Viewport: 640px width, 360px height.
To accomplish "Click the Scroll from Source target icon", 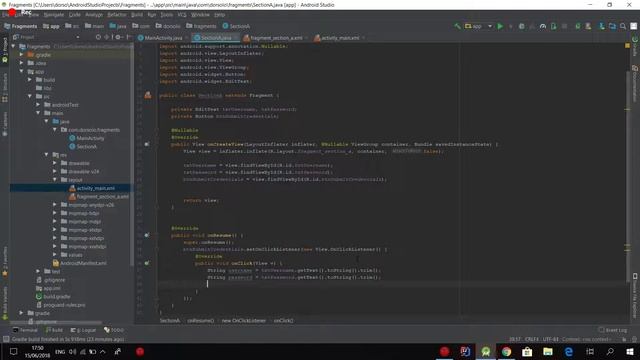I will [x=98, y=37].
